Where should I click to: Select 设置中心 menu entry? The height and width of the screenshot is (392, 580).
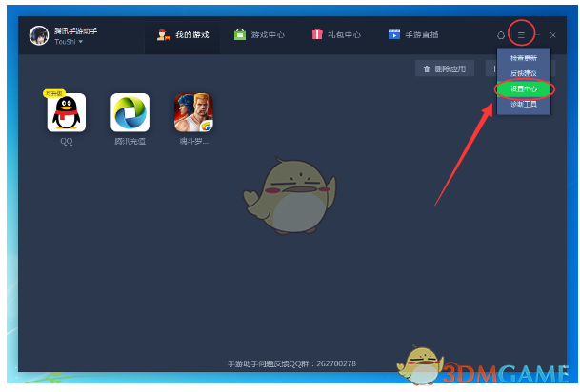click(523, 88)
